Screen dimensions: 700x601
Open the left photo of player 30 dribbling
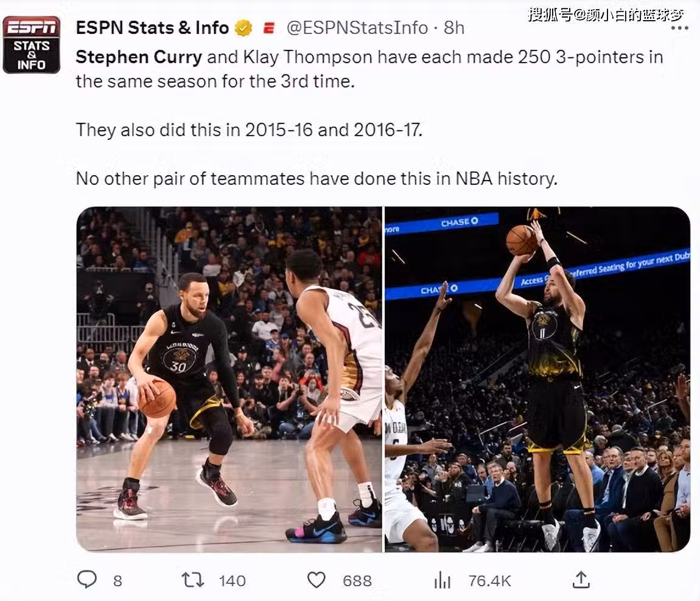(x=229, y=379)
